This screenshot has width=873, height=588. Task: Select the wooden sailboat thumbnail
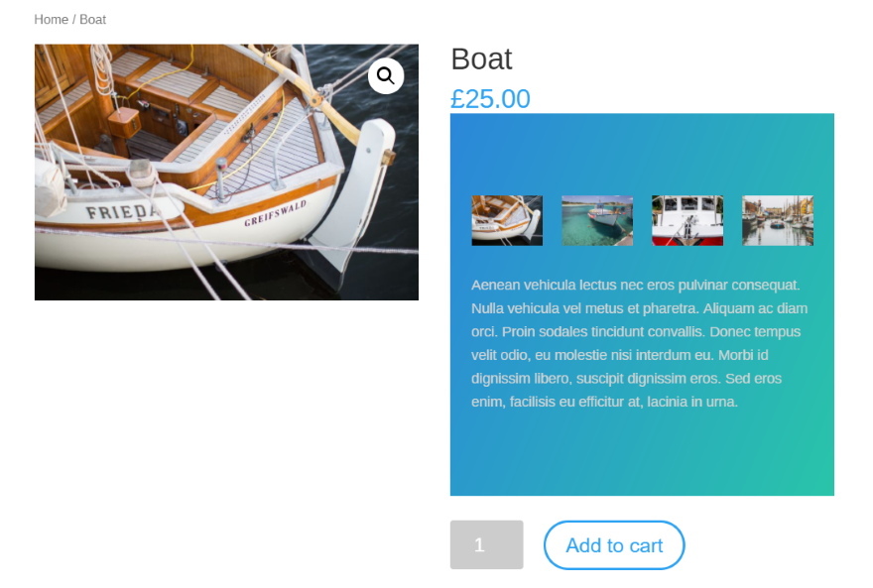pyautogui.click(x=507, y=220)
